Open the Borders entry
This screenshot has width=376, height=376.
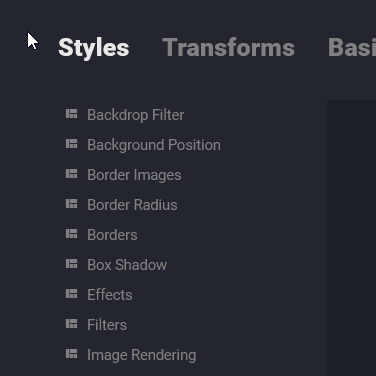point(112,235)
